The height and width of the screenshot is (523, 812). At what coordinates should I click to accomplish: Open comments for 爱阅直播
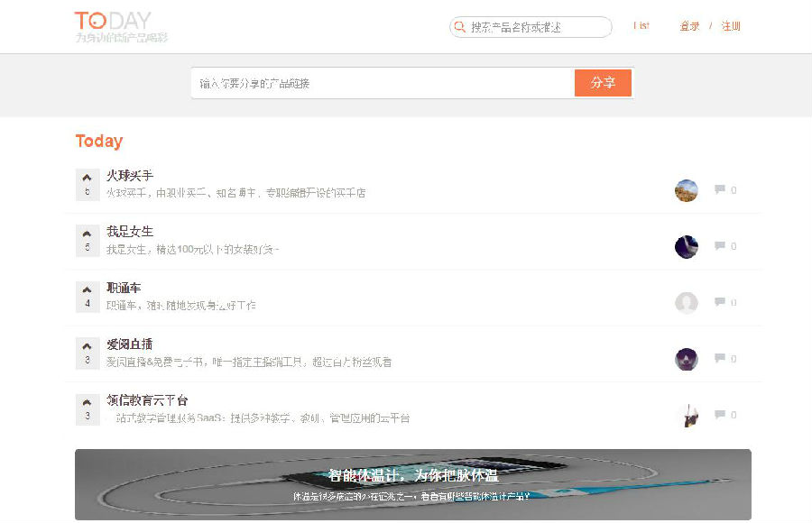720,358
